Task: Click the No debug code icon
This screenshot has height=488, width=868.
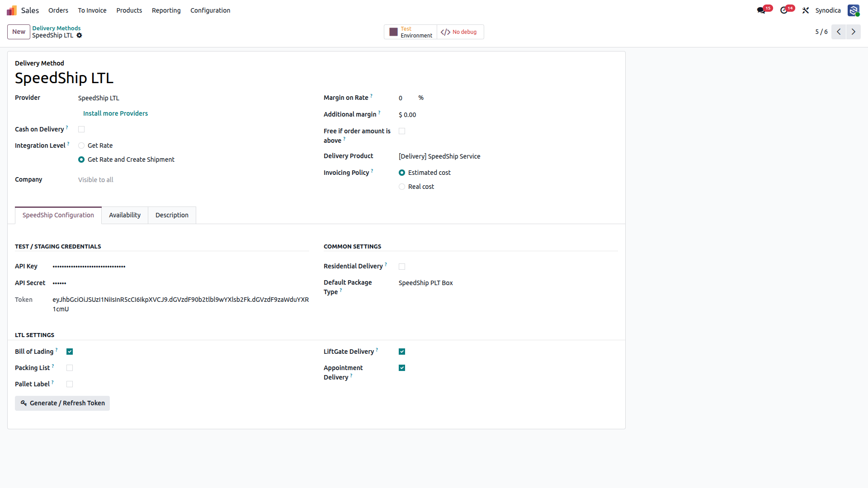Action: point(445,32)
